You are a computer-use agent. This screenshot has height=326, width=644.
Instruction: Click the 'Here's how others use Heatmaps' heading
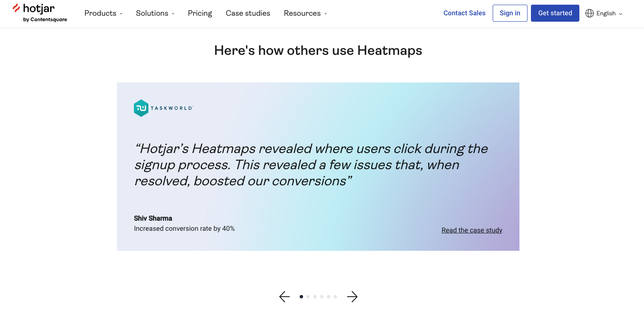pyautogui.click(x=318, y=51)
